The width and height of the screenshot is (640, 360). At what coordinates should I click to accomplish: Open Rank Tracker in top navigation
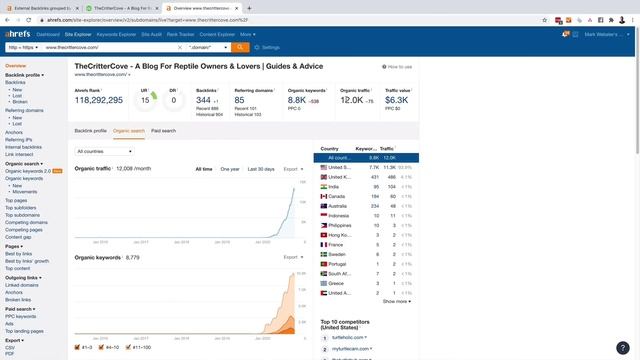click(180, 34)
